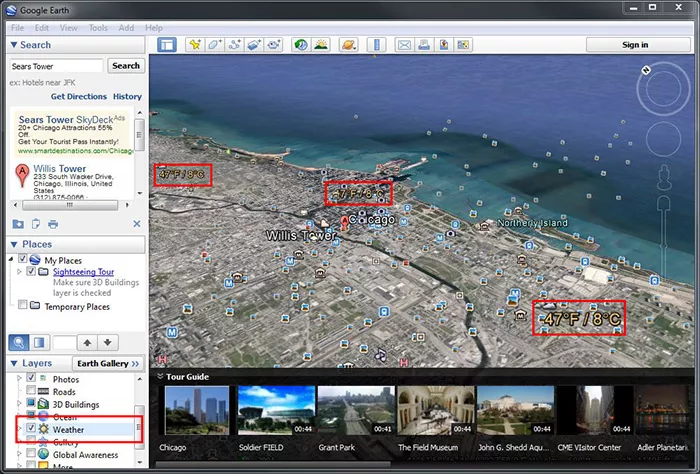
Task: Collapse the Search panel triangle
Action: (14, 45)
